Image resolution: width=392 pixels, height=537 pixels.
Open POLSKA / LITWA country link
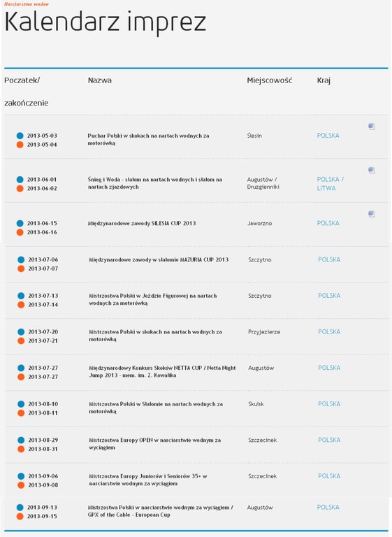click(x=330, y=184)
